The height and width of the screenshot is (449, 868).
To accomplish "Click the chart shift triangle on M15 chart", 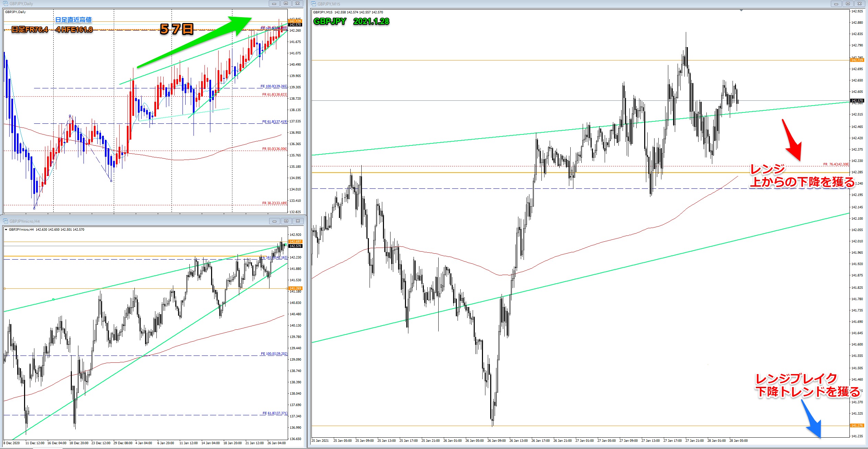I will [741, 11].
